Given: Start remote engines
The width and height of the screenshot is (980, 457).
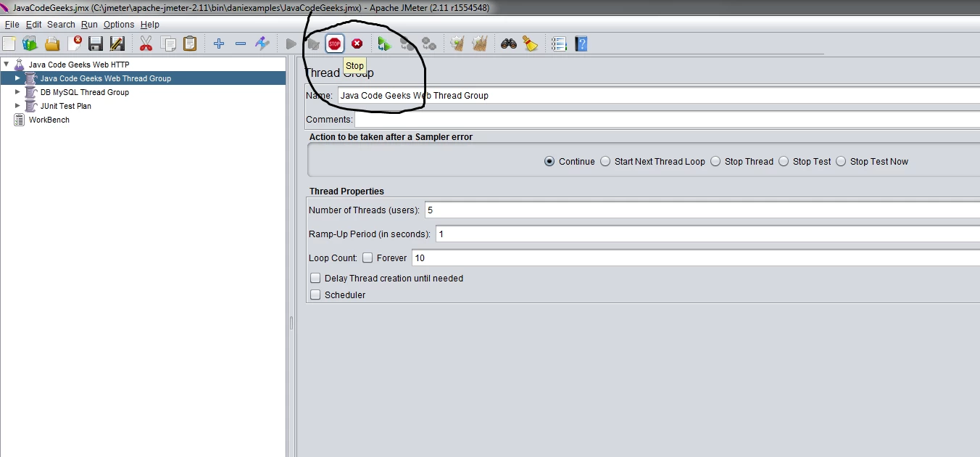Looking at the screenshot, I should click(x=384, y=44).
